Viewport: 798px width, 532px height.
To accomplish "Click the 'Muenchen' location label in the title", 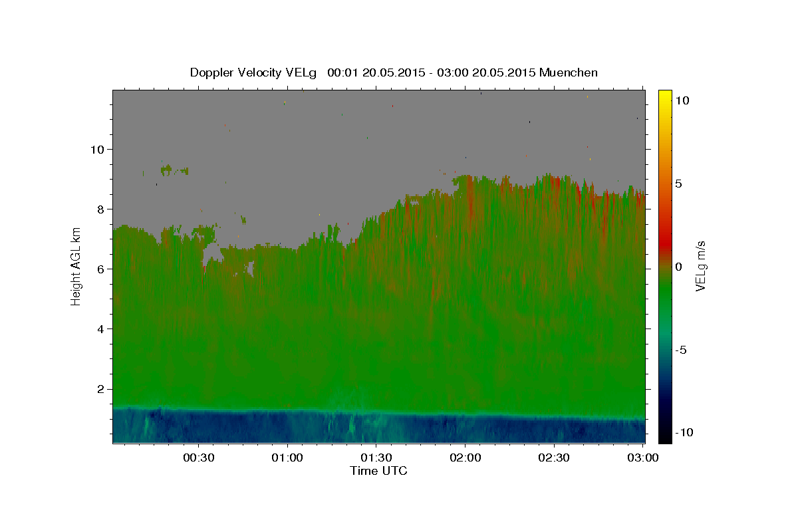I will click(x=569, y=72).
